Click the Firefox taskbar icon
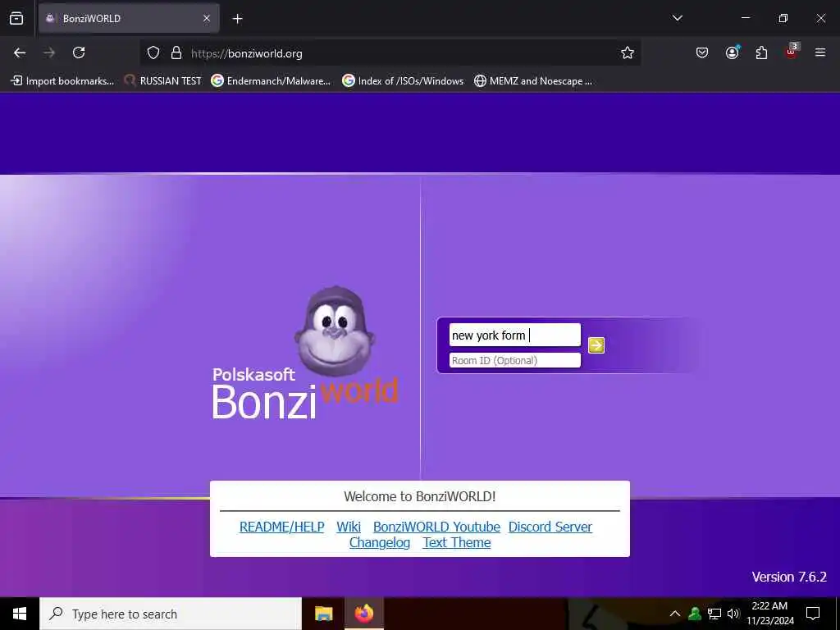 pyautogui.click(x=363, y=614)
